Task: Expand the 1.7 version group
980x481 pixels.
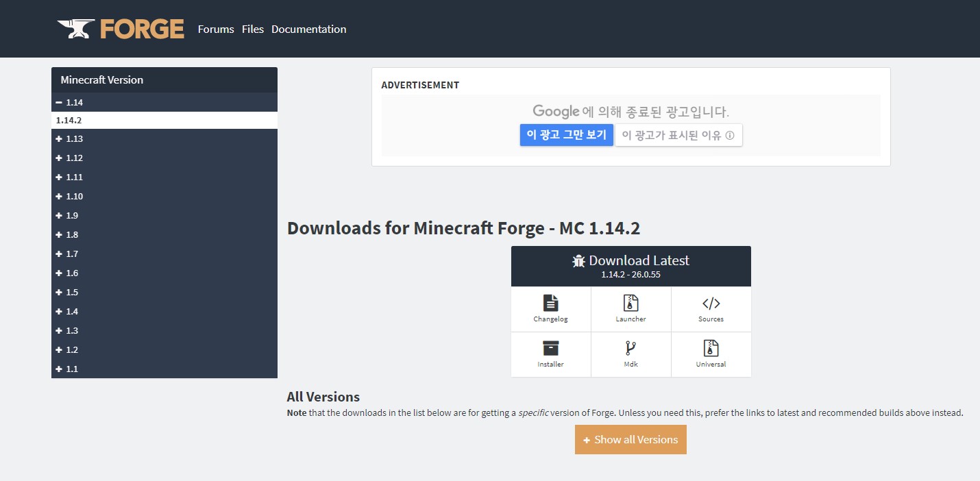Action: (x=164, y=254)
